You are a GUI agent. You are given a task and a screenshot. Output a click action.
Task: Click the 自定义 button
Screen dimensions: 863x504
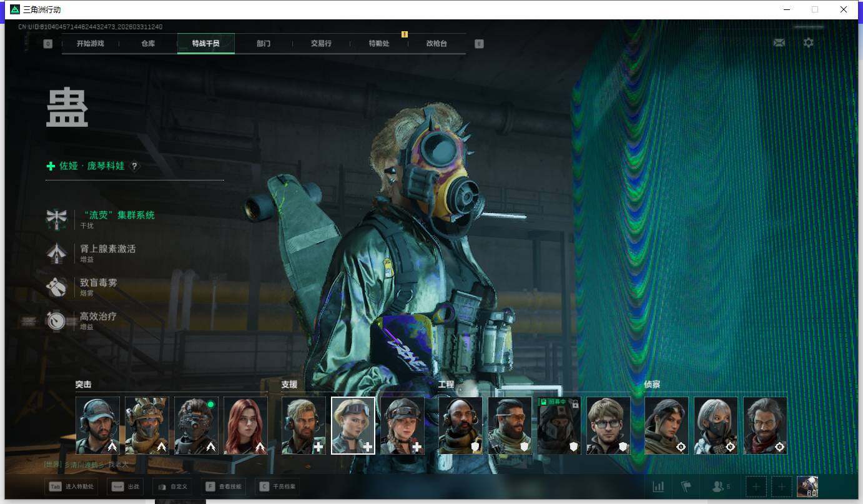point(173,487)
